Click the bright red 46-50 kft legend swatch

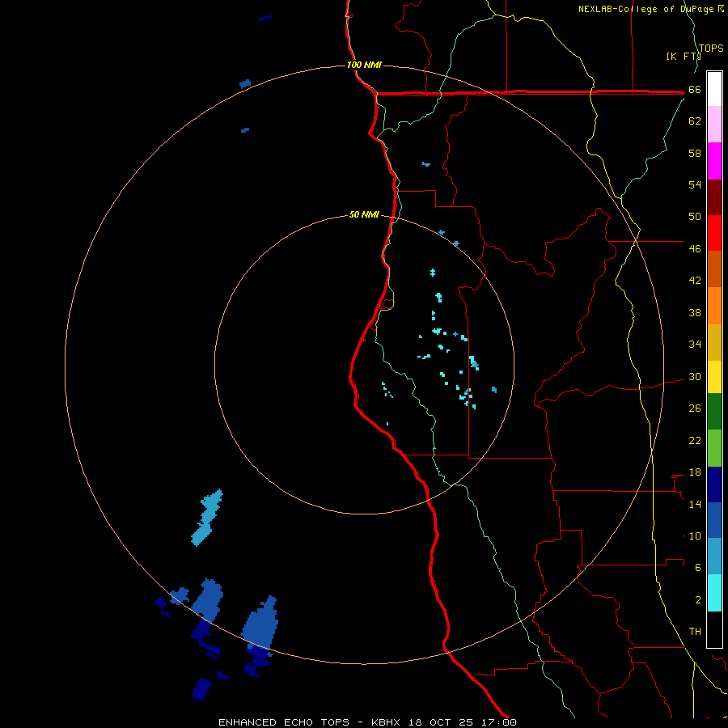coord(714,233)
